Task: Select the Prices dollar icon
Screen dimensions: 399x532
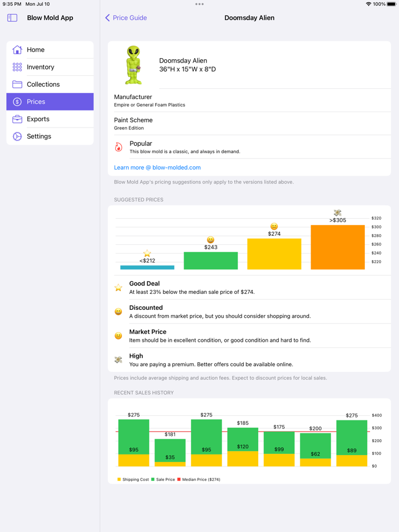Action: (17, 101)
